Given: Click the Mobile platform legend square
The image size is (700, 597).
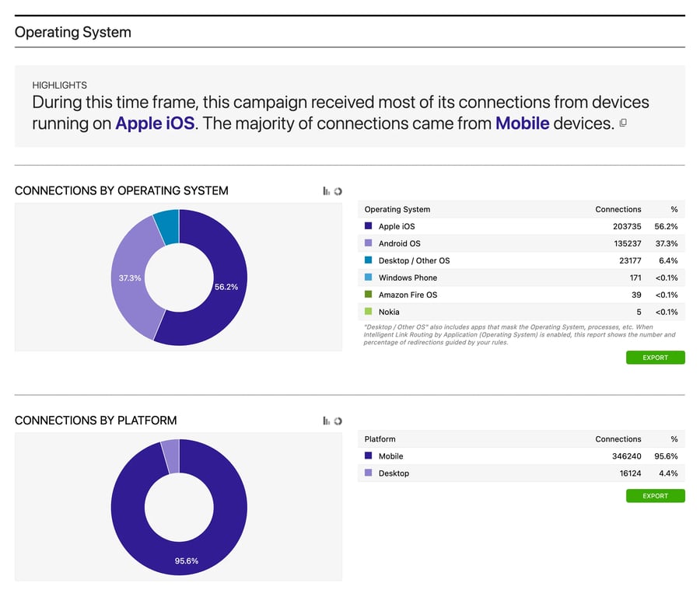Looking at the screenshot, I should pyautogui.click(x=369, y=456).
